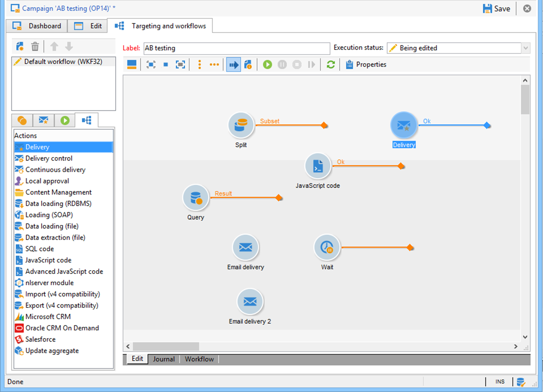543x392 pixels.
Task: Click the new workflow icon above the list
Action: click(20, 47)
